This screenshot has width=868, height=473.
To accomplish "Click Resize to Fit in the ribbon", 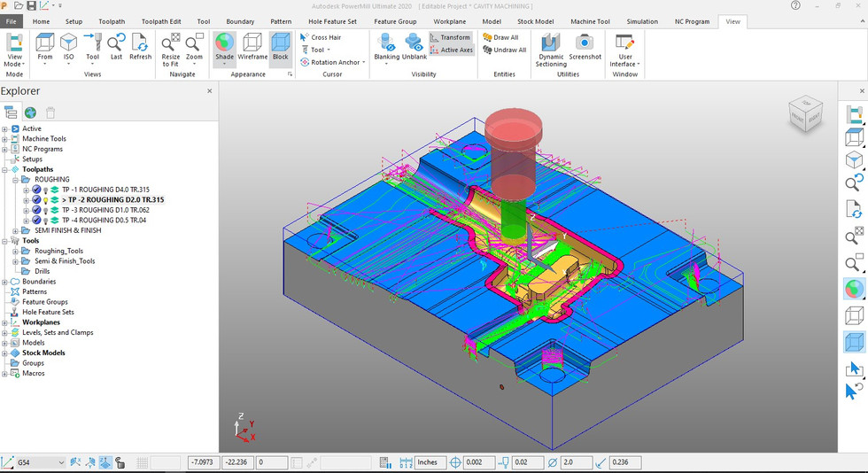I will pos(170,50).
